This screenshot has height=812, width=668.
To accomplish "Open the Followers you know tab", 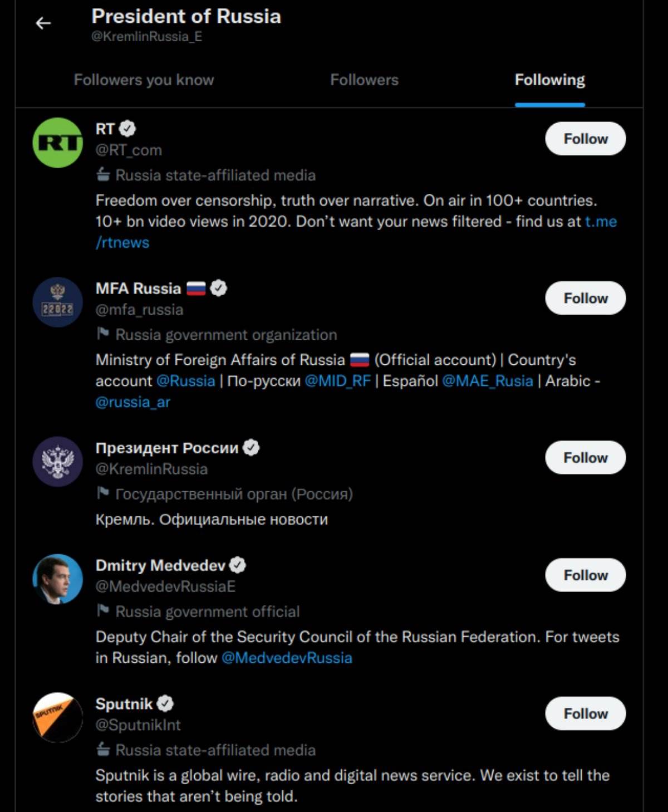I will point(144,80).
